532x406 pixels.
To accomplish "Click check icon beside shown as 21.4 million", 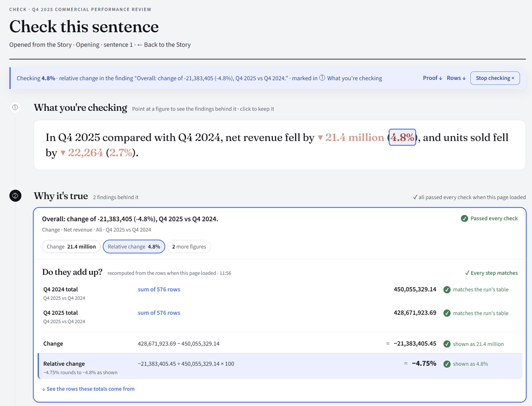I will tap(447, 344).
